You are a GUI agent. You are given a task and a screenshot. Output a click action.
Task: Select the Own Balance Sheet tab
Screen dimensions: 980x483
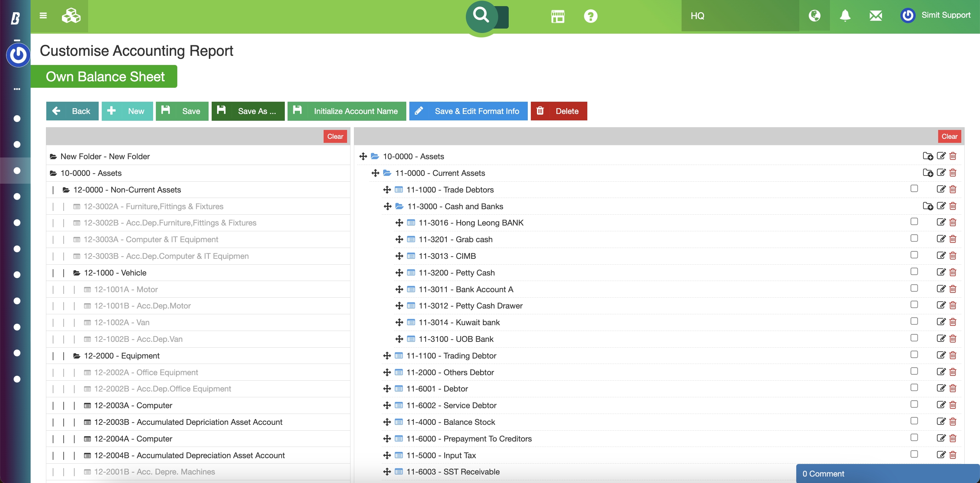click(x=104, y=77)
